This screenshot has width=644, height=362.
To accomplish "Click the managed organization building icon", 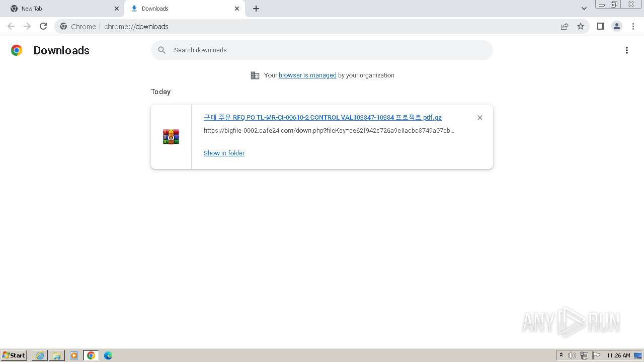I will click(255, 75).
